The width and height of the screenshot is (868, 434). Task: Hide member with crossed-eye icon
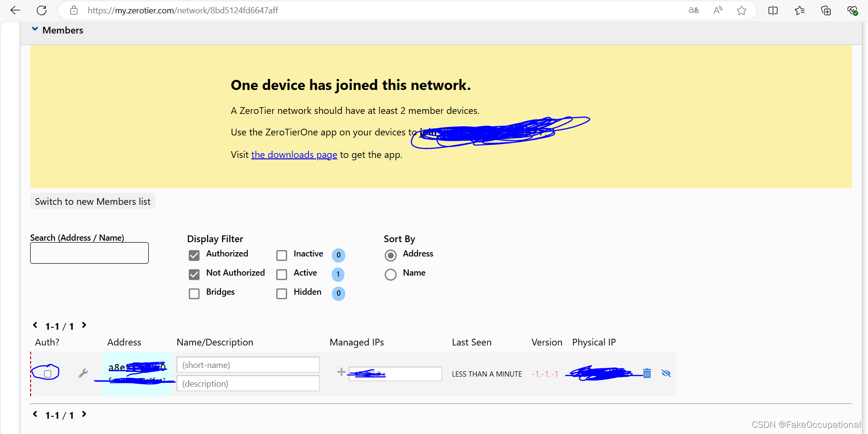pyautogui.click(x=666, y=373)
